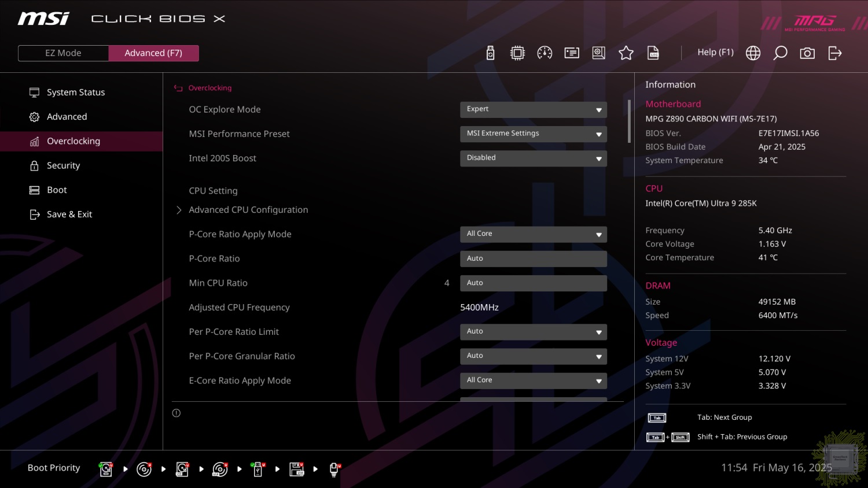Image resolution: width=868 pixels, height=488 pixels.
Task: Click the MSI logo
Action: point(43,19)
